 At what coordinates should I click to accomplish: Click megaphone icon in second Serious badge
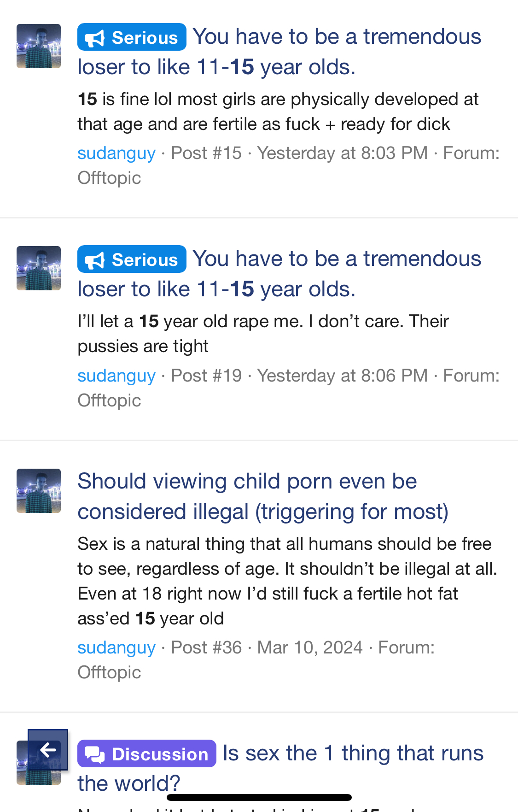95,260
